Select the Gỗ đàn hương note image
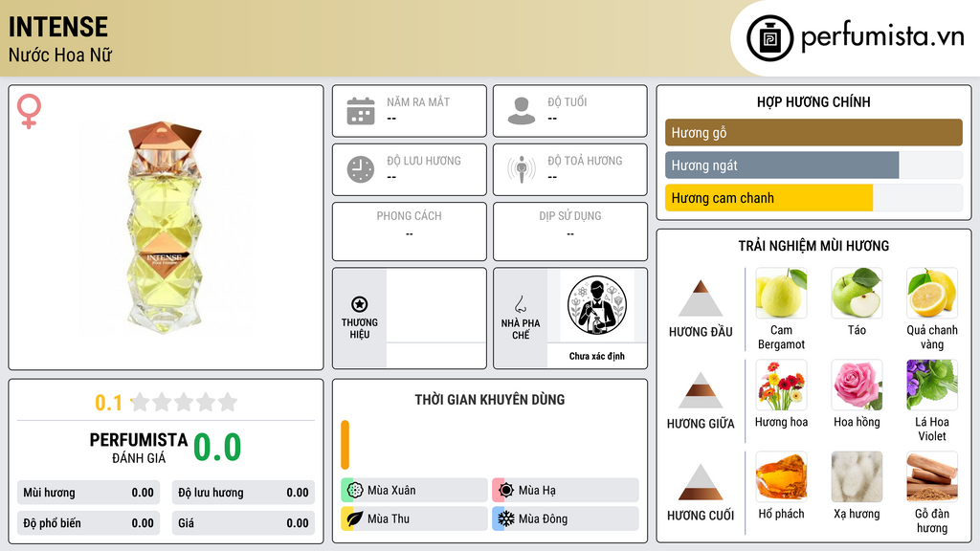Image resolution: width=980 pixels, height=551 pixels. tap(932, 476)
